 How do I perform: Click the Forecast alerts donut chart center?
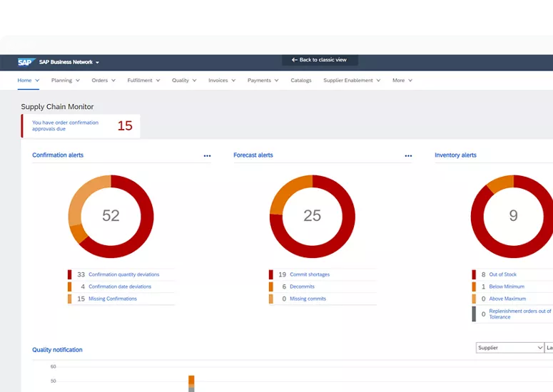[x=312, y=215]
